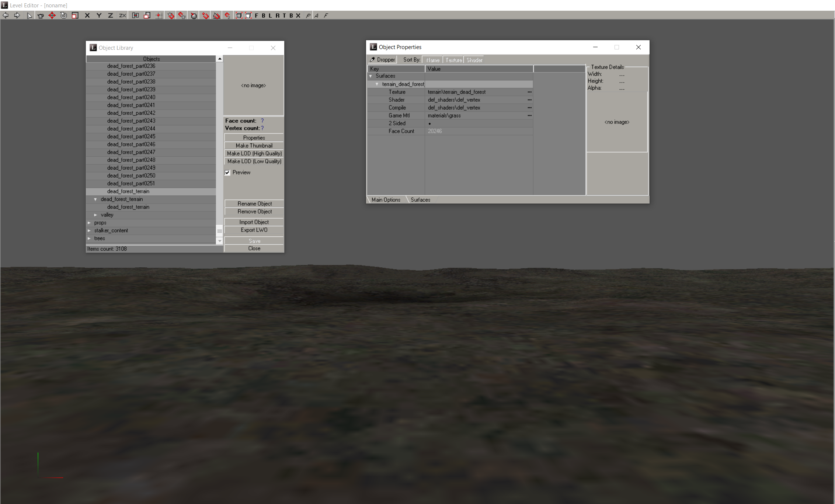Image resolution: width=835 pixels, height=504 pixels.
Task: Click the Front view F button
Action: pos(257,15)
